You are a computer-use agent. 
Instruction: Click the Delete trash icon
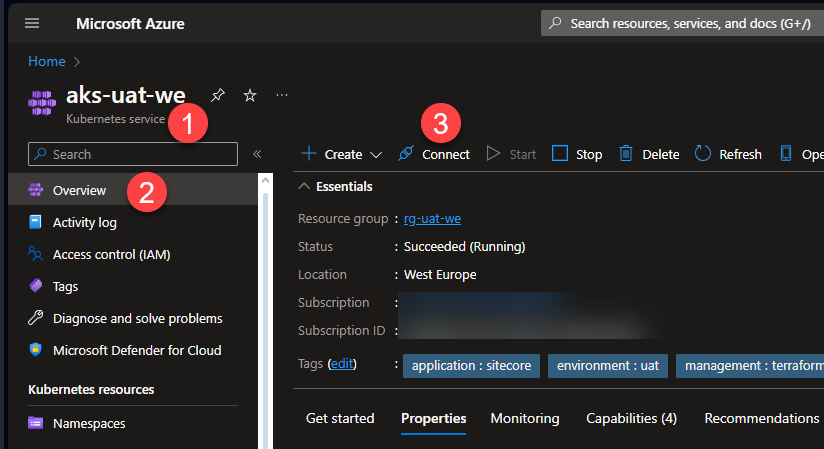coord(625,153)
